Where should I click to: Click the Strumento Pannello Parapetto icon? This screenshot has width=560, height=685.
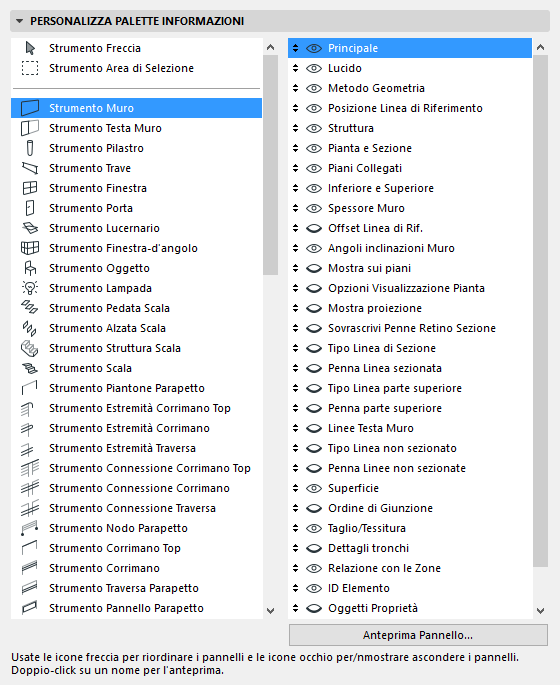(30, 608)
